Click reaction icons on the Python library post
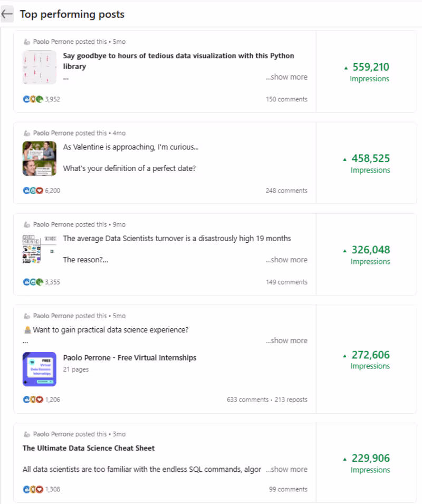The height and width of the screenshot is (504, 422). click(x=33, y=99)
